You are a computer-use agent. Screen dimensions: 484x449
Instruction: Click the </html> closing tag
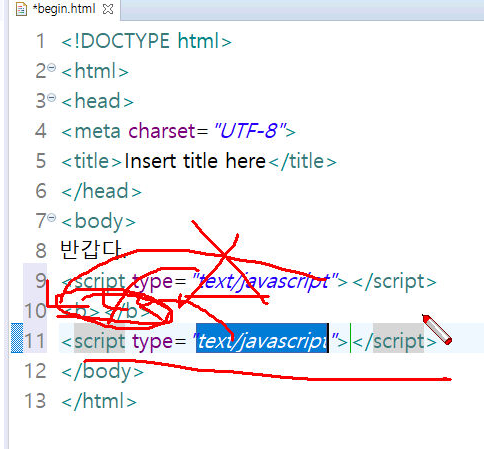coord(99,401)
